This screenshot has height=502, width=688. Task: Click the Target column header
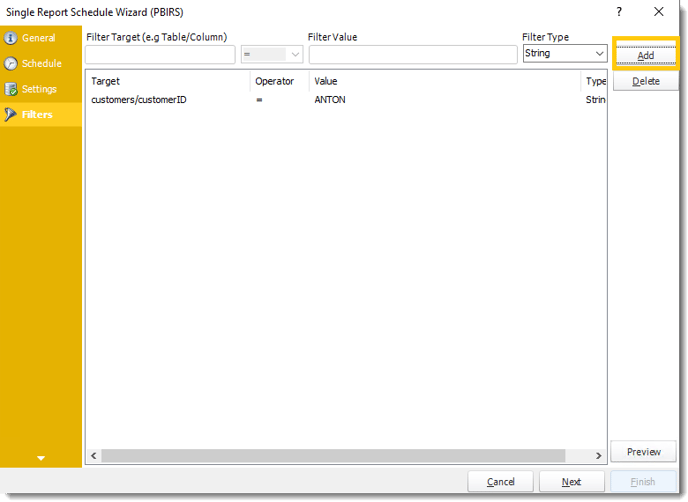(x=168, y=81)
